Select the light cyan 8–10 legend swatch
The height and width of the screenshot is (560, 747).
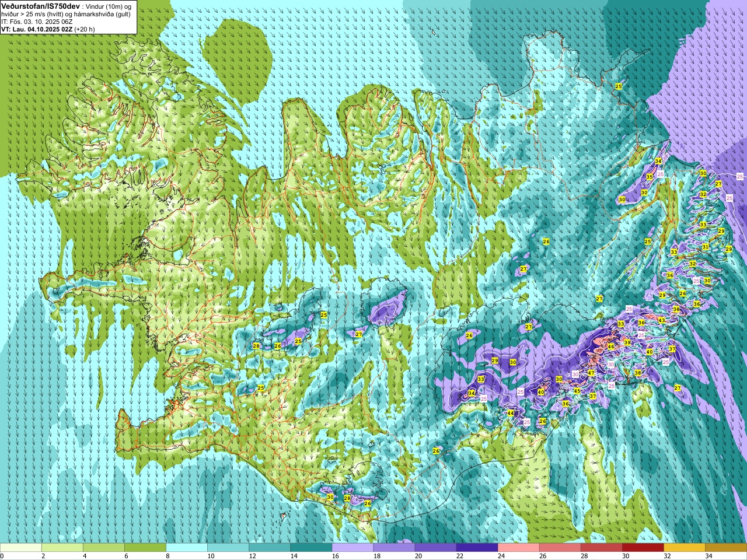coord(186,548)
